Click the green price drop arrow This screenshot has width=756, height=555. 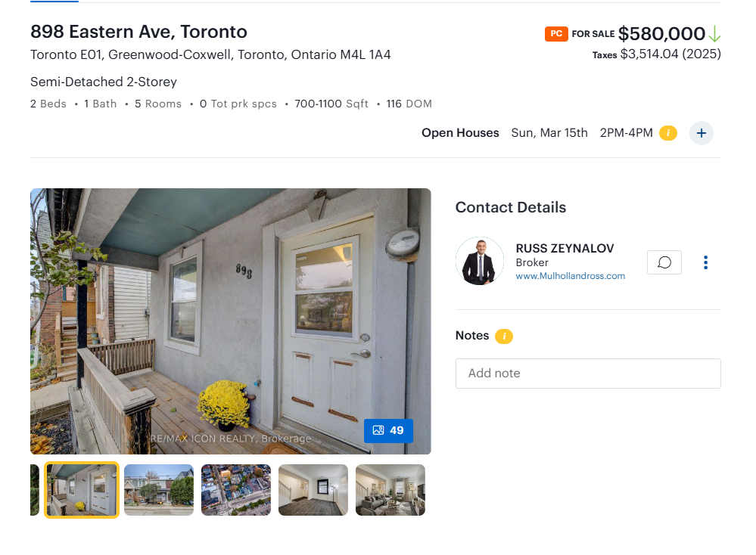point(714,34)
